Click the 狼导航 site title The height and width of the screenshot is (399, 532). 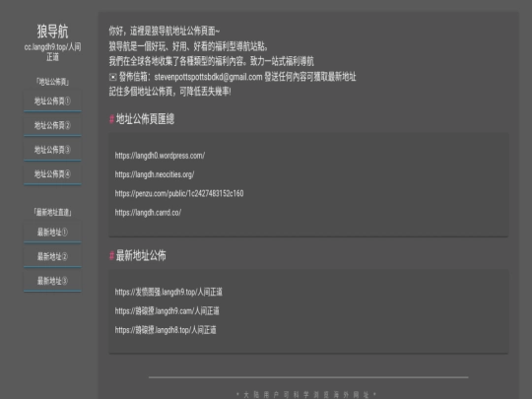point(52,32)
